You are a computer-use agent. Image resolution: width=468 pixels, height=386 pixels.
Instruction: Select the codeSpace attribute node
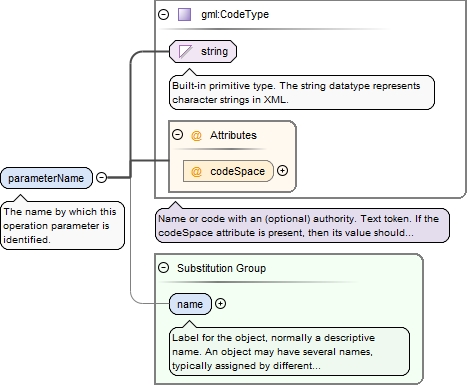228,171
